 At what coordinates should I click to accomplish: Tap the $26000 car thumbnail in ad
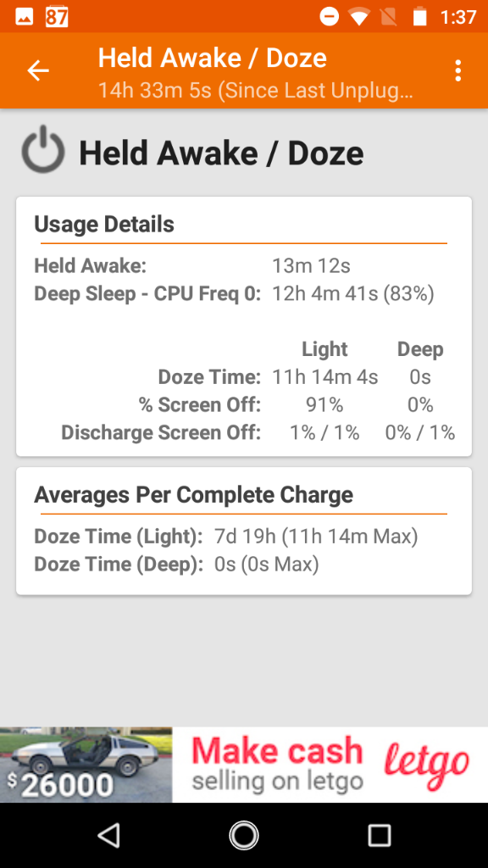86,765
